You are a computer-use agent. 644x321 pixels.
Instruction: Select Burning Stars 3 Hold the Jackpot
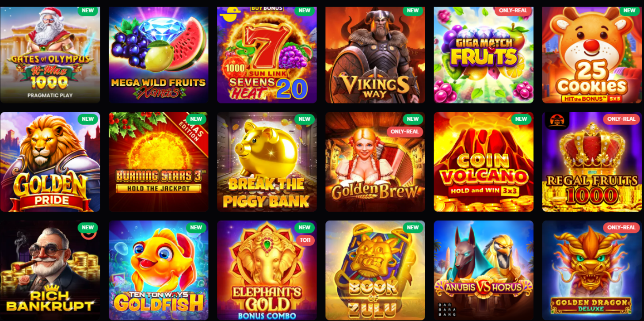[x=158, y=162]
